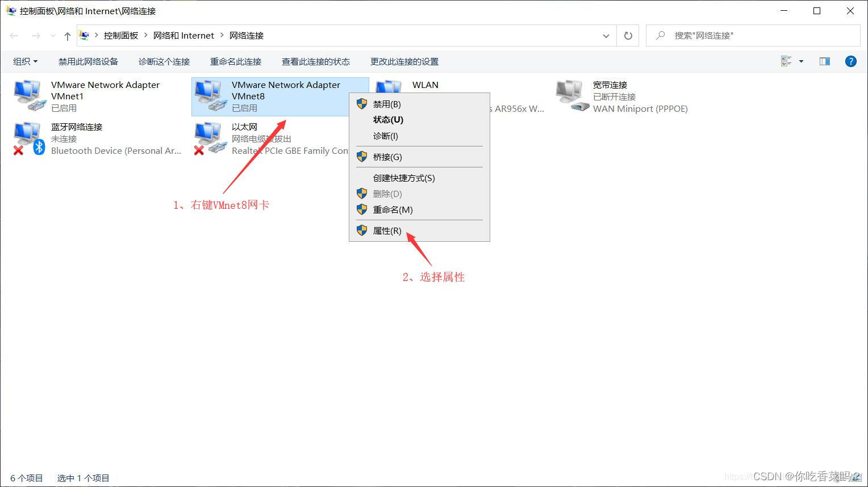Viewport: 868px width, 487px height.
Task: Click 更改此连接的设置 toolbar button
Action: coord(404,61)
